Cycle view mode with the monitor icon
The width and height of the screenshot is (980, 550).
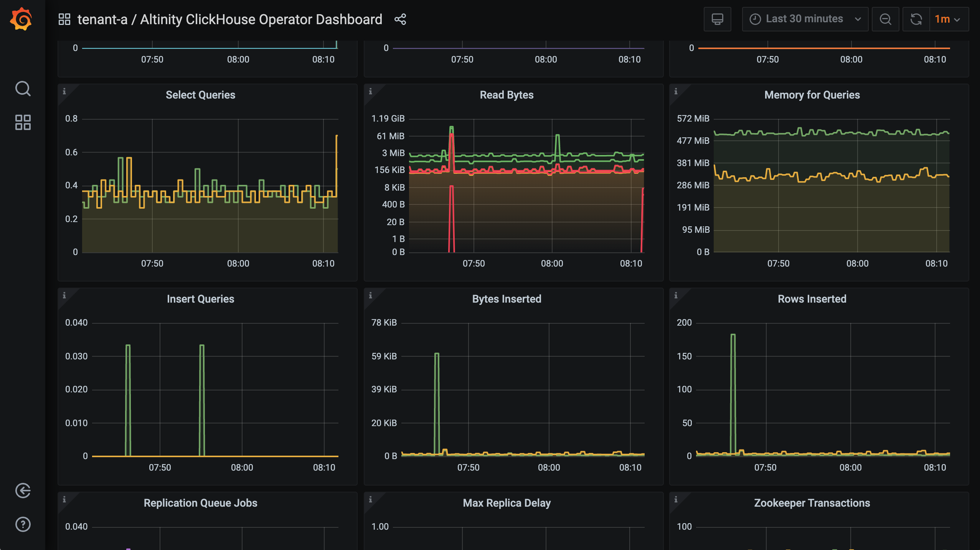point(717,19)
